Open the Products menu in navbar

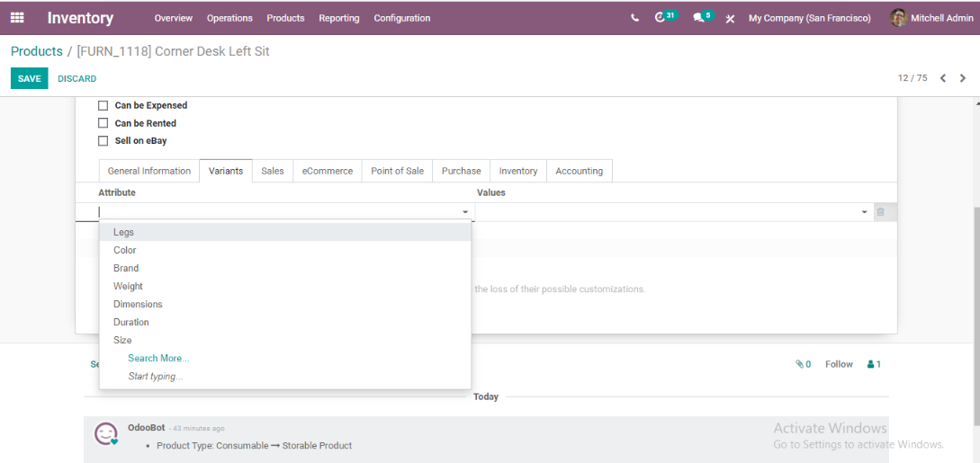pos(285,18)
